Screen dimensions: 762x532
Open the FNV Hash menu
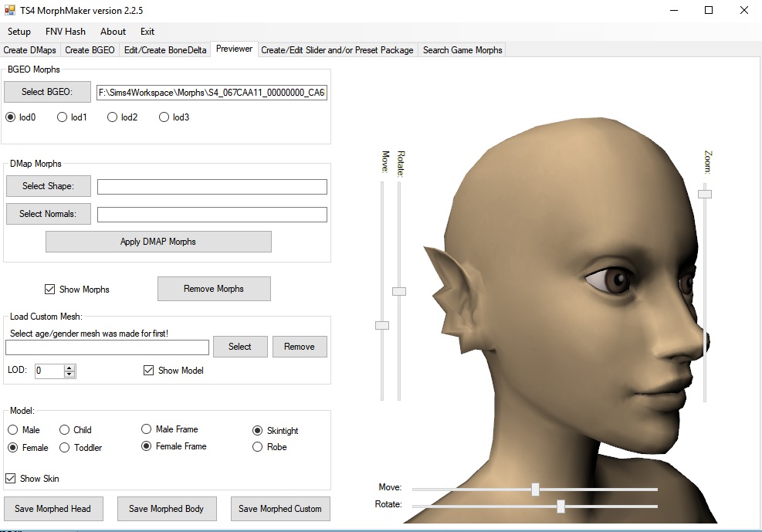pyautogui.click(x=66, y=32)
